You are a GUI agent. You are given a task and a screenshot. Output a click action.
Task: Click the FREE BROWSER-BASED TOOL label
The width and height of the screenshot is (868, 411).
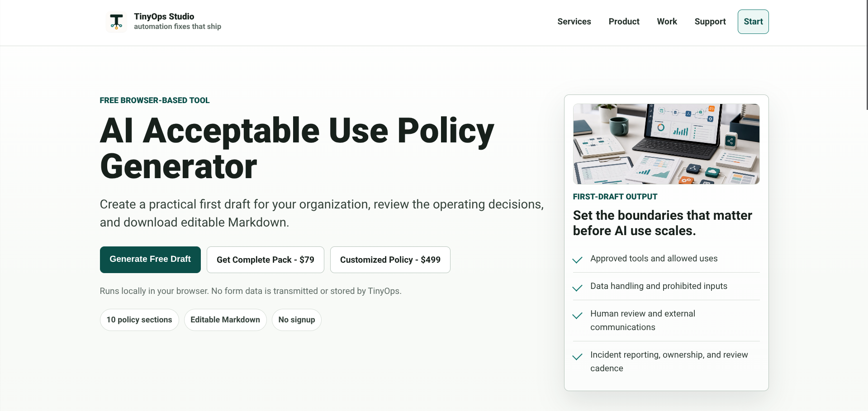(155, 100)
